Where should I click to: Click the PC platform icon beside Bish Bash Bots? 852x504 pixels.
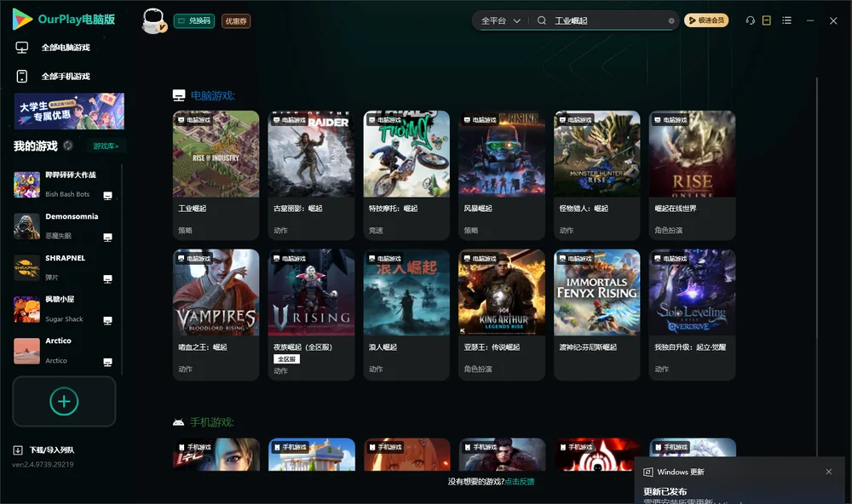coord(107,196)
